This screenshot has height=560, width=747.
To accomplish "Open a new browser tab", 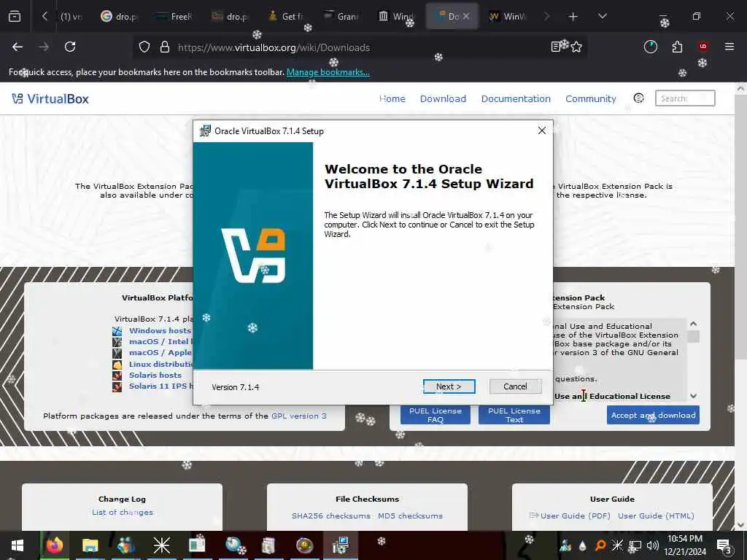I will pos(573,16).
